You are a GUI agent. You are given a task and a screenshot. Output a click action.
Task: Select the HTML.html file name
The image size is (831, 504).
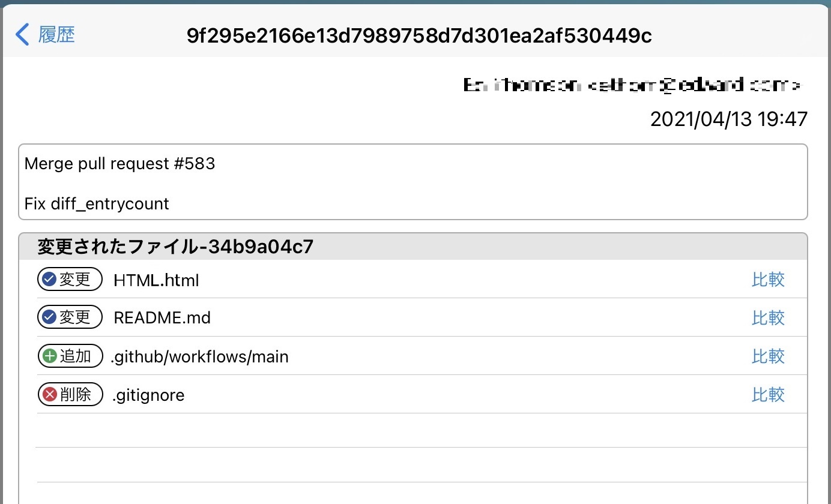[x=156, y=280]
